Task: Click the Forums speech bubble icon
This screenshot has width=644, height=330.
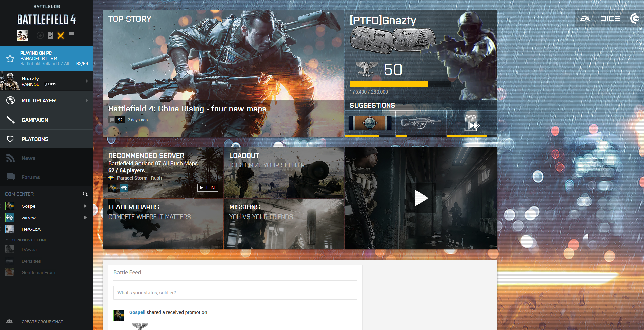Action: pyautogui.click(x=10, y=177)
